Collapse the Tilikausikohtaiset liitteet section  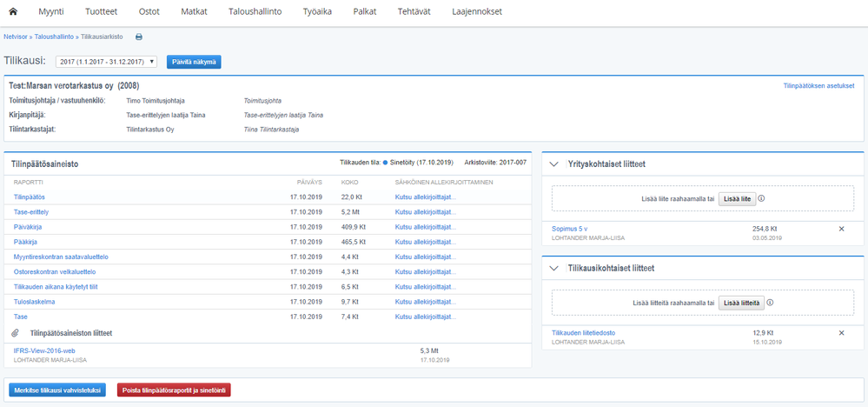[x=553, y=268]
